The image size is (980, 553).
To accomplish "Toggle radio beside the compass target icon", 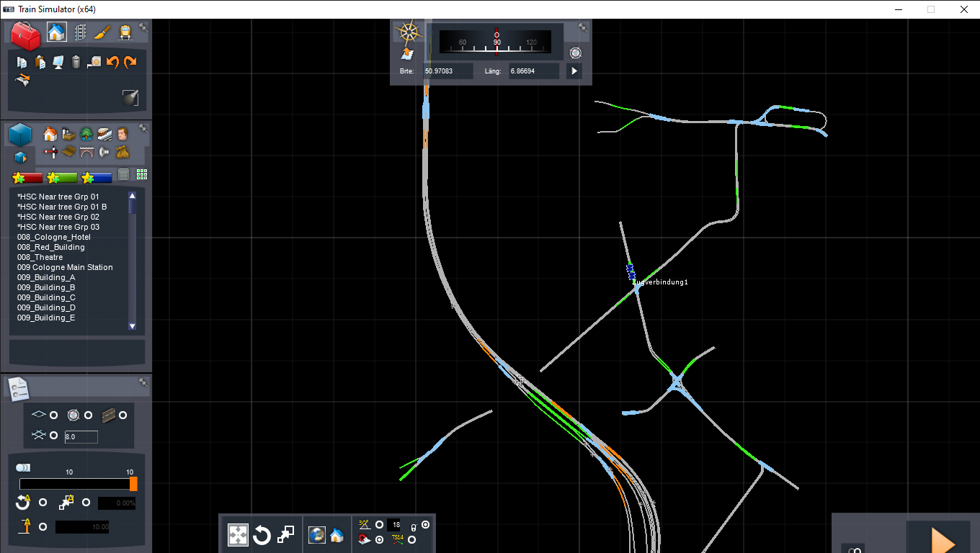I will (88, 415).
